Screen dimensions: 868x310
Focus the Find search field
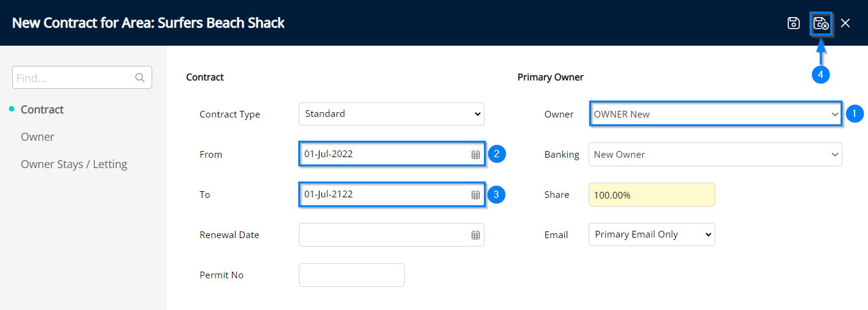tap(73, 78)
